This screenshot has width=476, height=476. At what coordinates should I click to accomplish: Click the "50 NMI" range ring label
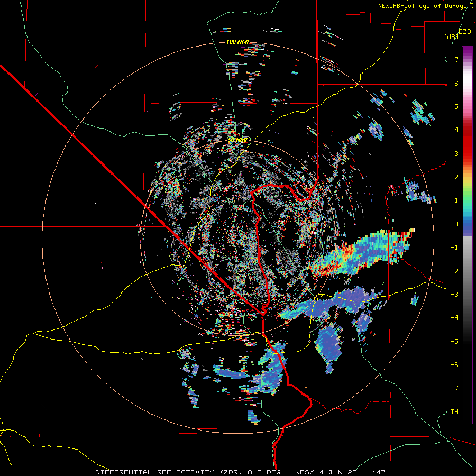point(237,140)
